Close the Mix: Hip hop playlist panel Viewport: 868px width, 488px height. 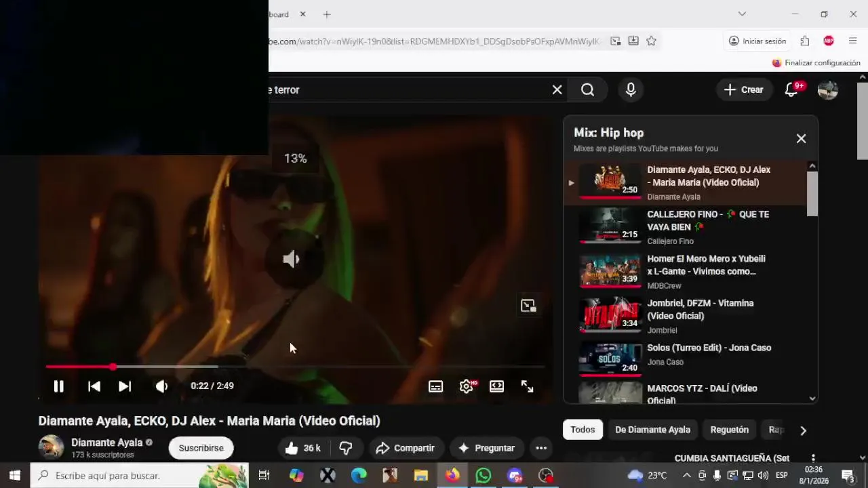801,138
